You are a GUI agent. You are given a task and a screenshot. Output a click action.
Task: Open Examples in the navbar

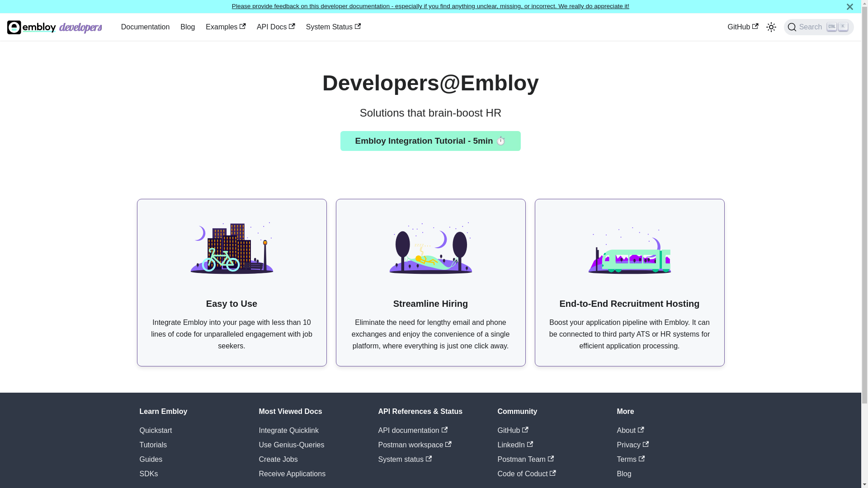point(226,27)
